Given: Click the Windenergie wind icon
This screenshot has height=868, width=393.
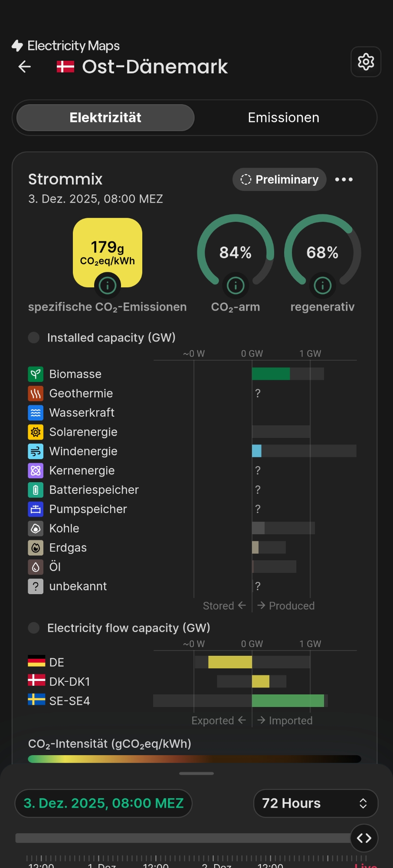Looking at the screenshot, I should click(36, 451).
